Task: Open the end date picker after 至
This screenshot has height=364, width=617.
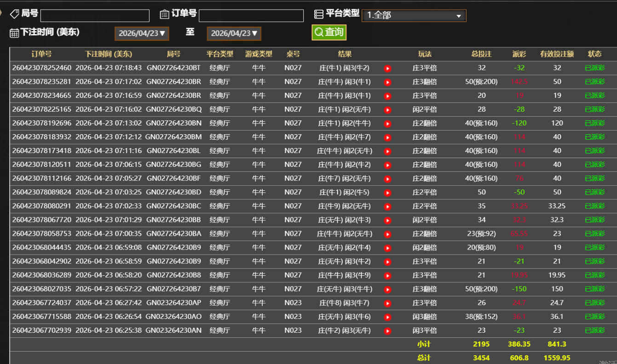Action: tap(234, 34)
